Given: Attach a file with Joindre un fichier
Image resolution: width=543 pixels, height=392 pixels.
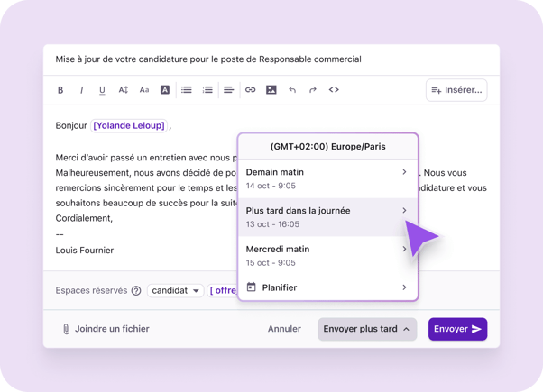Looking at the screenshot, I should [x=106, y=329].
